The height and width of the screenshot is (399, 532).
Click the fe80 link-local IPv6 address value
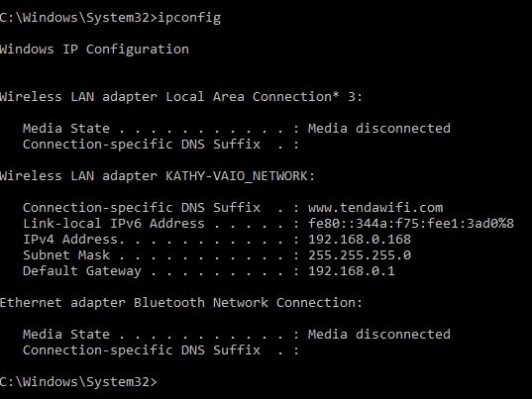pyautogui.click(x=411, y=224)
